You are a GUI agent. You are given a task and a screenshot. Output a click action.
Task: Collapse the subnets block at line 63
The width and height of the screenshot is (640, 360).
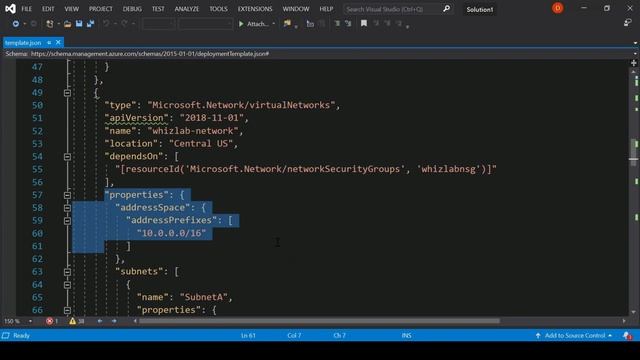[67, 272]
